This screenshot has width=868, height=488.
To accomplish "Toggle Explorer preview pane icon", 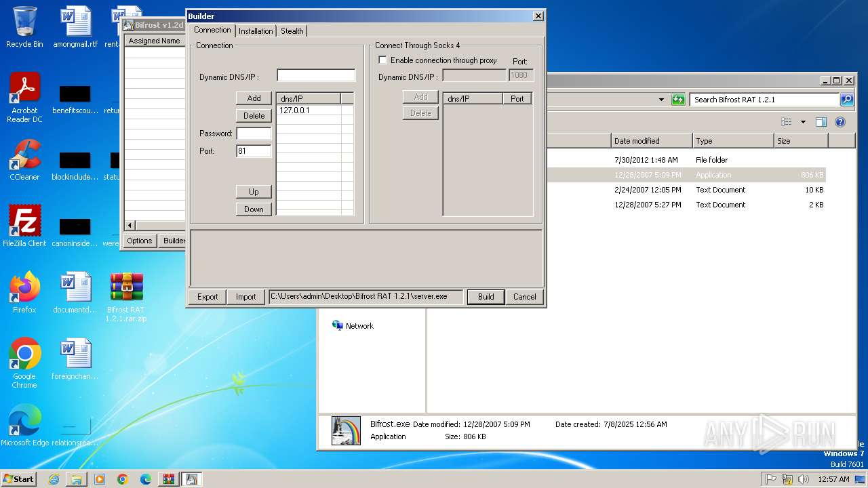I will point(821,122).
